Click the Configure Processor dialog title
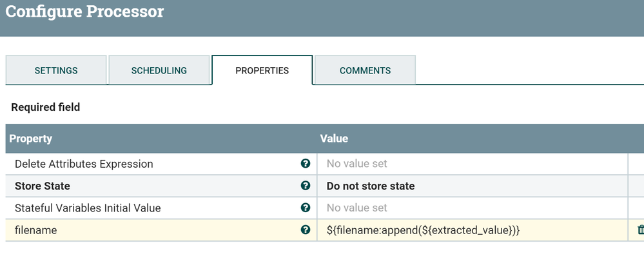This screenshot has width=644, height=276. (x=84, y=12)
